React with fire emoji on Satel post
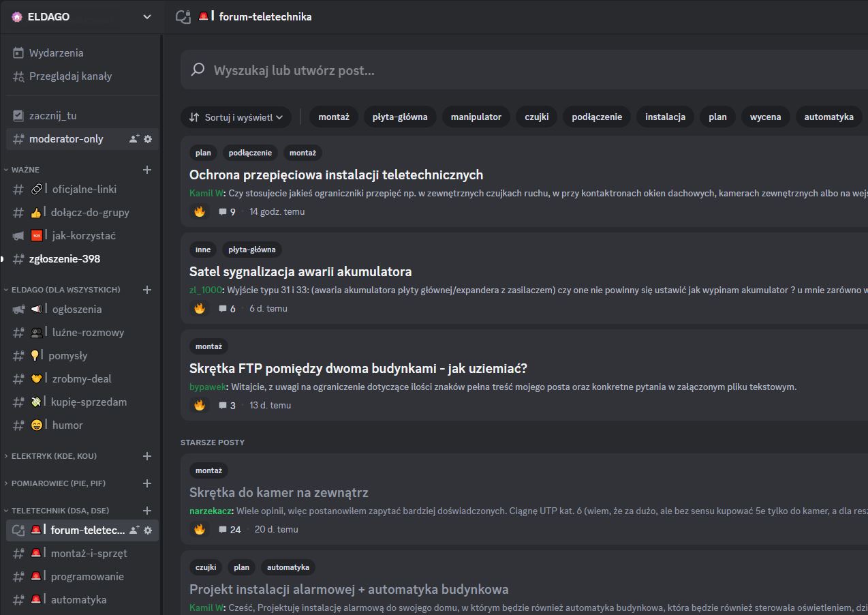 pyautogui.click(x=199, y=307)
